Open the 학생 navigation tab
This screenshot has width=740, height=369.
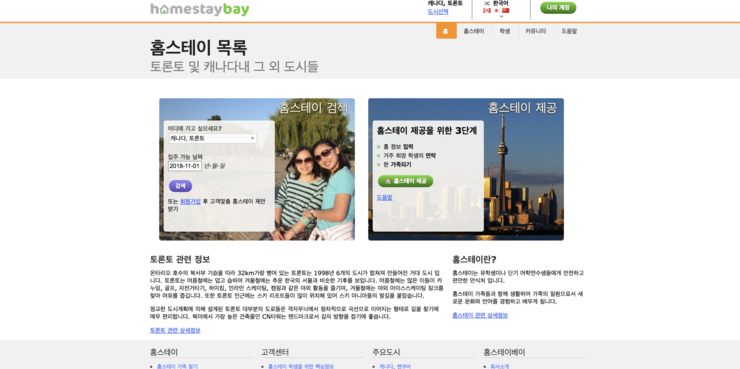[x=505, y=31]
